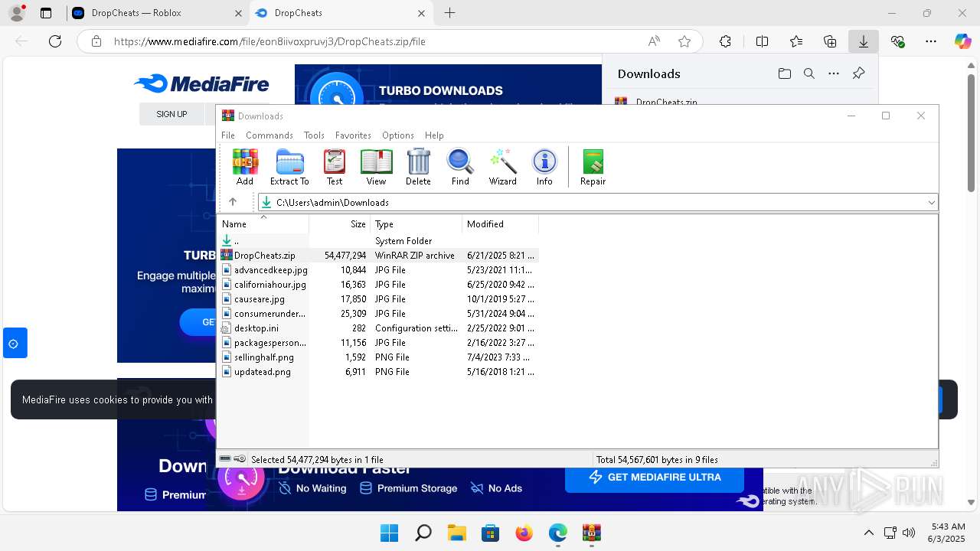
Task: Open the Help menu in WinRAR
Action: point(434,135)
